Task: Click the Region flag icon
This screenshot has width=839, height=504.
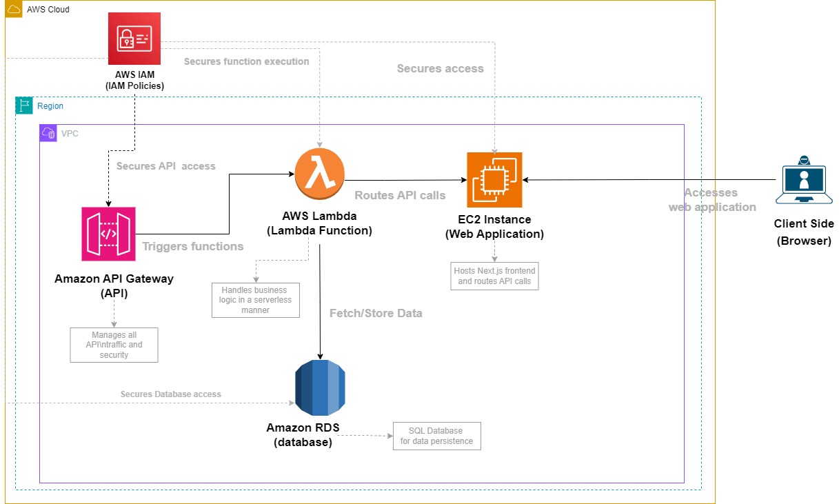Action: click(25, 105)
